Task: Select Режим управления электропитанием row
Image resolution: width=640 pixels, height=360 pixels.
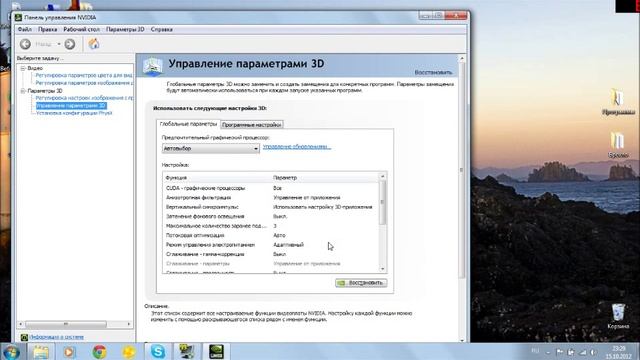Action: 271,245
